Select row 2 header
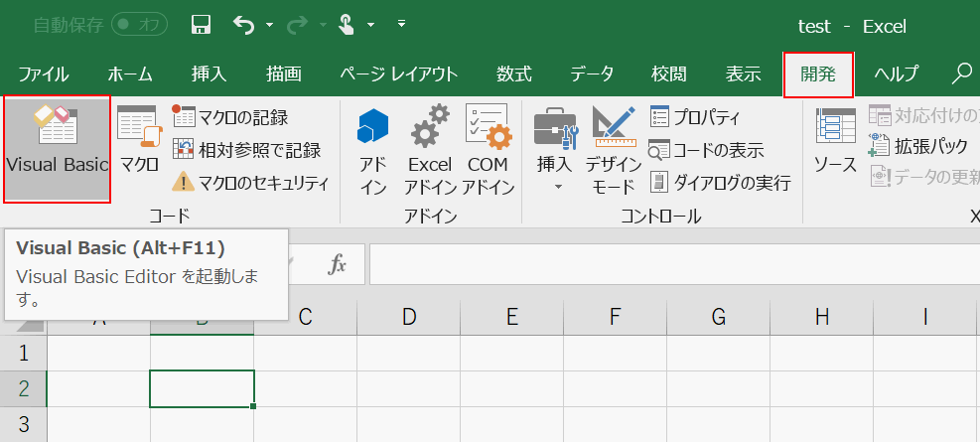 [x=24, y=388]
